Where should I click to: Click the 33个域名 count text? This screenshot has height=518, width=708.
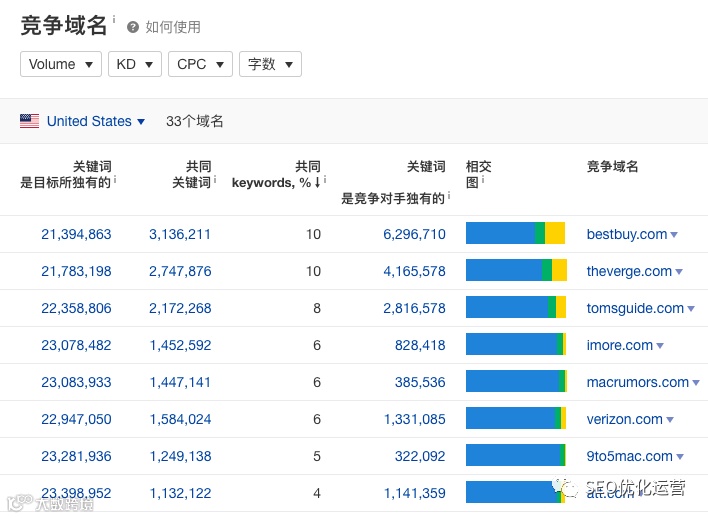pos(195,121)
